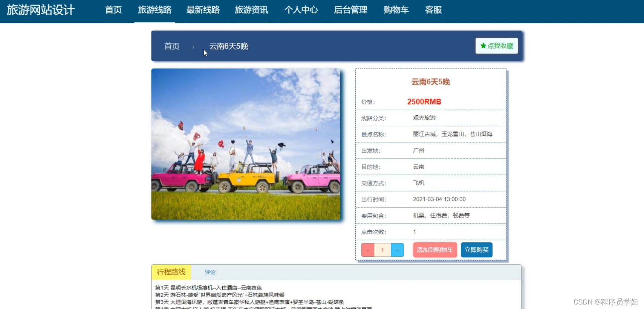
Task: Click the quantity input field
Action: pyautogui.click(x=382, y=250)
